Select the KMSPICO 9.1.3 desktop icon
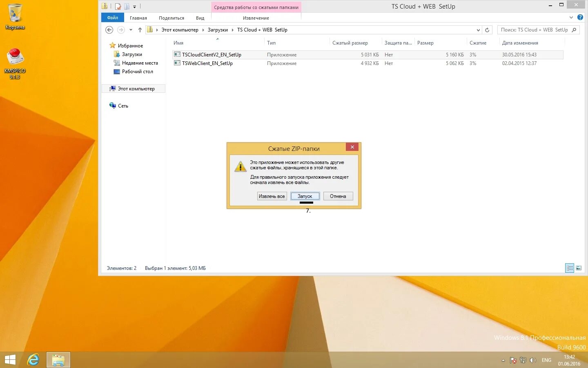The width and height of the screenshot is (588, 368). [15, 63]
